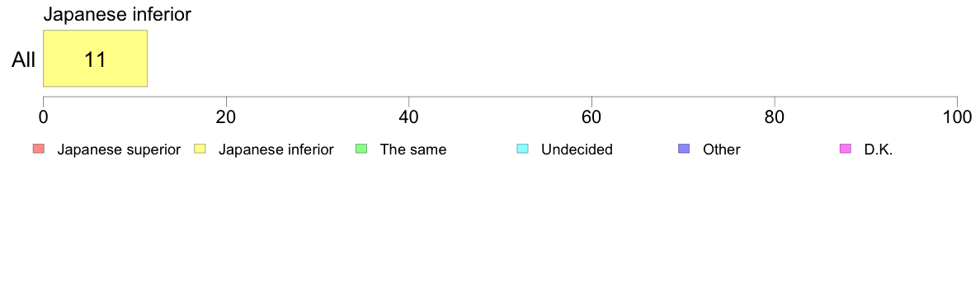Click the 100 axis tick label
This screenshot has width=980, height=304.
pos(956,117)
